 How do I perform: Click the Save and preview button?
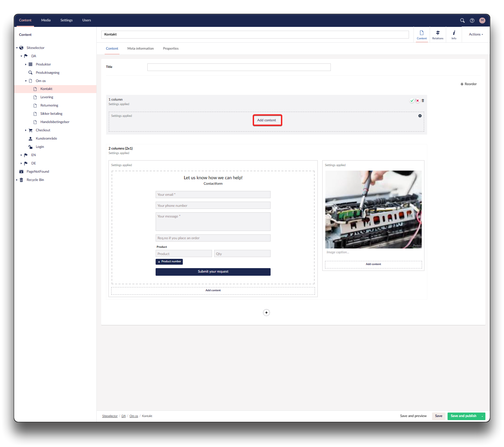[413, 416]
